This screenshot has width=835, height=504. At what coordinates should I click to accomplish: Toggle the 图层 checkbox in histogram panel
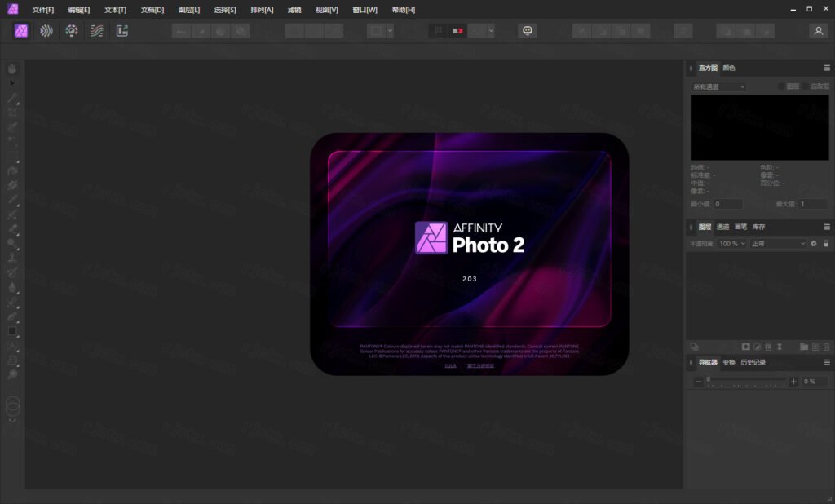point(781,86)
